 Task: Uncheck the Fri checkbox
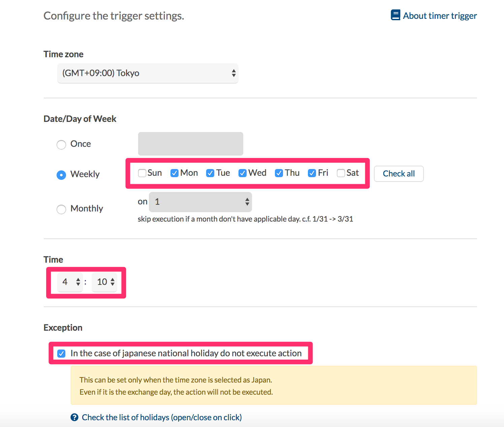(x=312, y=173)
